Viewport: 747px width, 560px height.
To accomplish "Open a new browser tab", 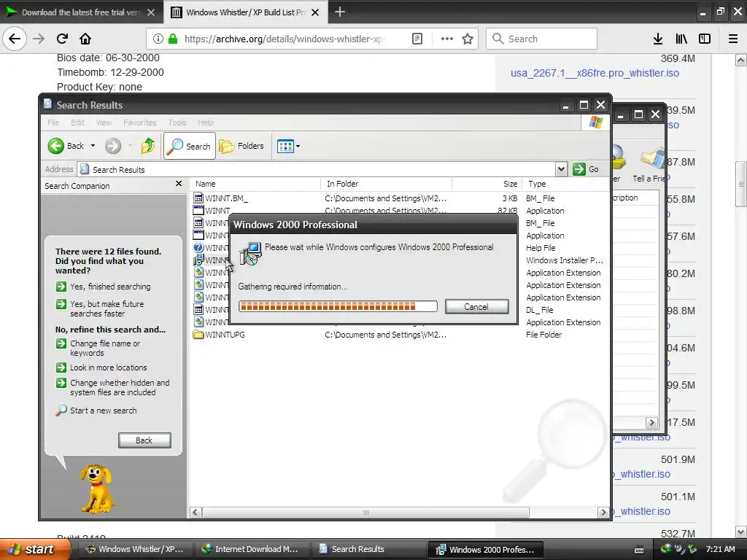I will pyautogui.click(x=339, y=12).
